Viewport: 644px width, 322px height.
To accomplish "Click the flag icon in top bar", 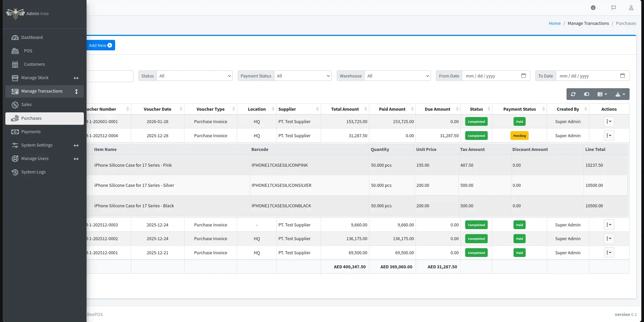I will click(x=613, y=8).
